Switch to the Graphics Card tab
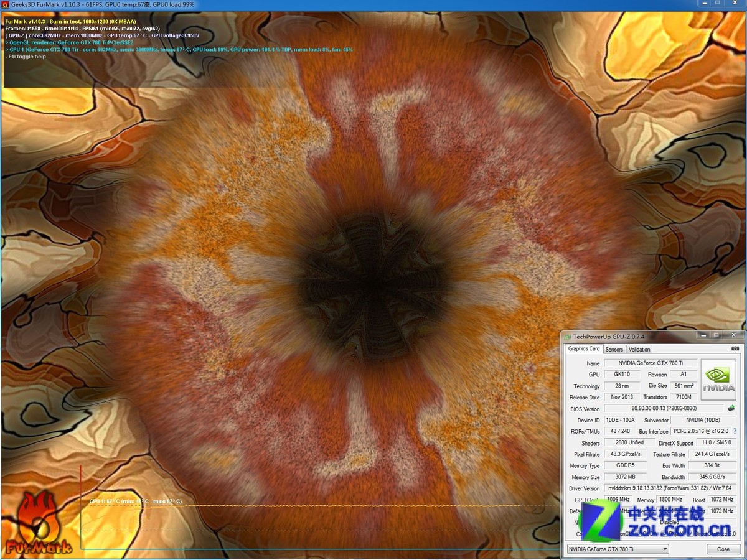The width and height of the screenshot is (747, 560). pyautogui.click(x=584, y=349)
